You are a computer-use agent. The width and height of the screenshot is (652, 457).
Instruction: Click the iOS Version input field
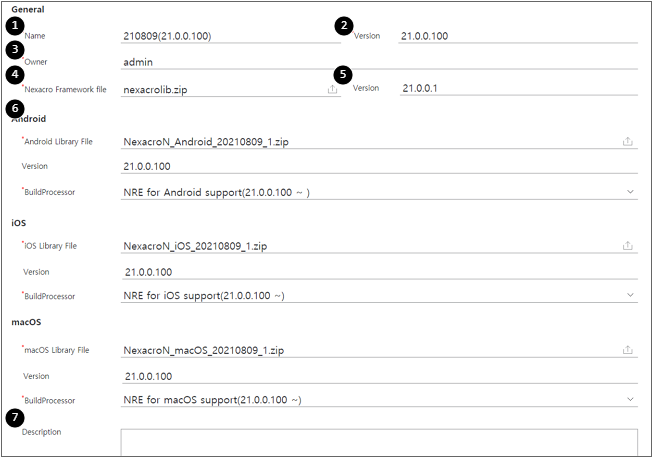378,271
